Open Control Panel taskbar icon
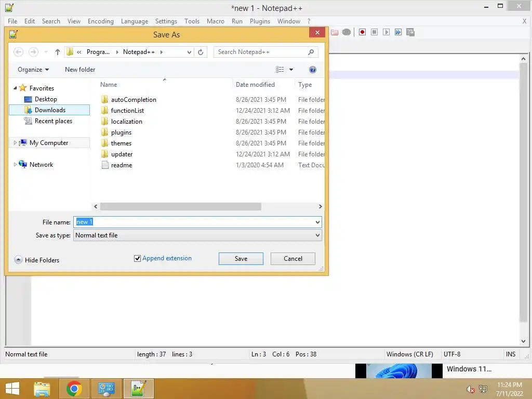The image size is (532, 399). coord(106,389)
